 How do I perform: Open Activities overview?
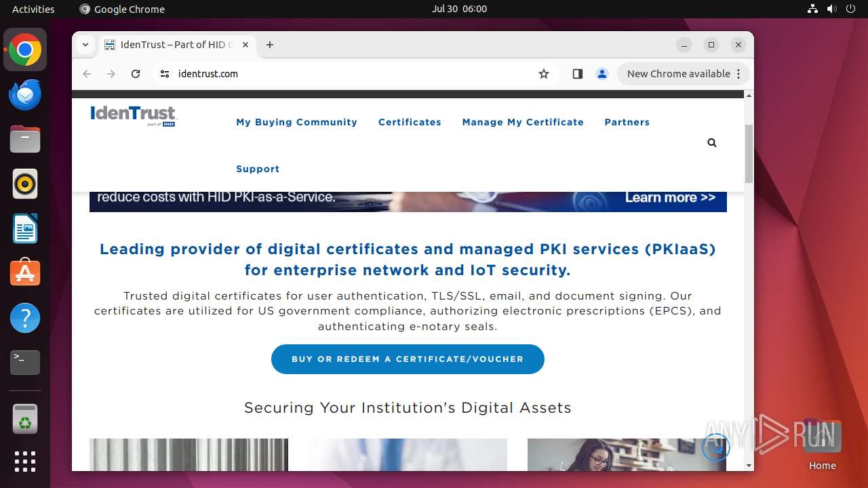33,9
